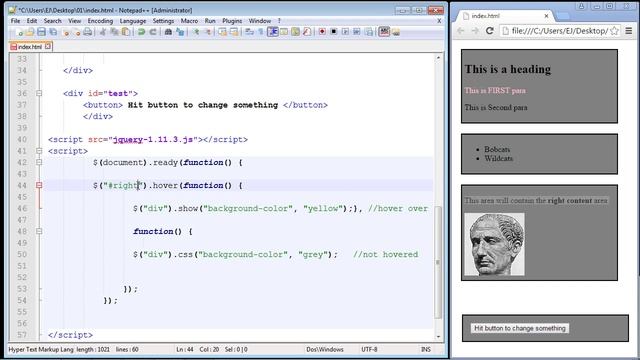Open the Macro menu
The image size is (640, 360).
[x=189, y=21]
